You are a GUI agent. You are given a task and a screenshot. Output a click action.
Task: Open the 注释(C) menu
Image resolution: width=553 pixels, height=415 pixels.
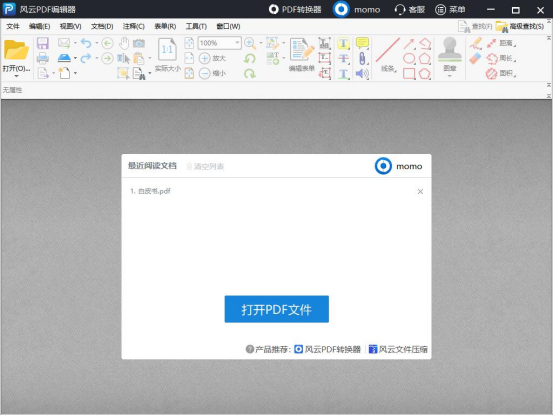pos(134,26)
